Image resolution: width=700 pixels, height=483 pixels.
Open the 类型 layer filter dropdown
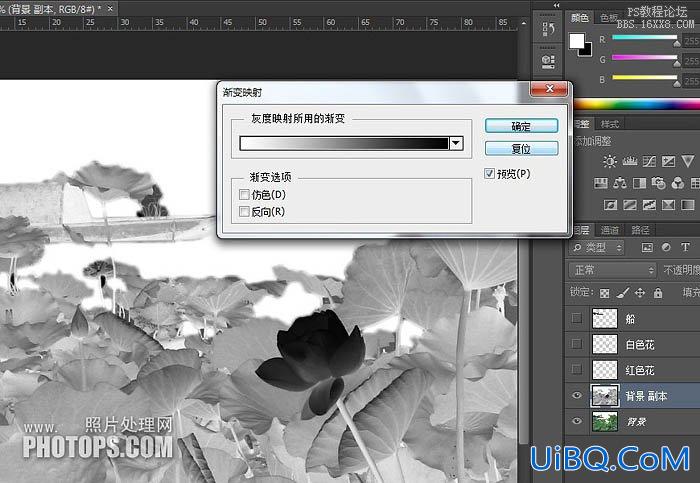597,247
